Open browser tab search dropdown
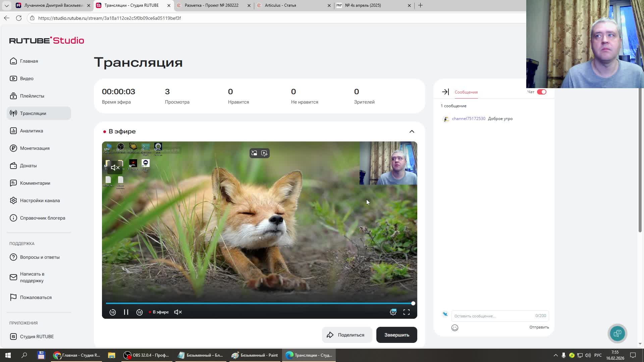Image resolution: width=644 pixels, height=362 pixels. tap(6, 5)
